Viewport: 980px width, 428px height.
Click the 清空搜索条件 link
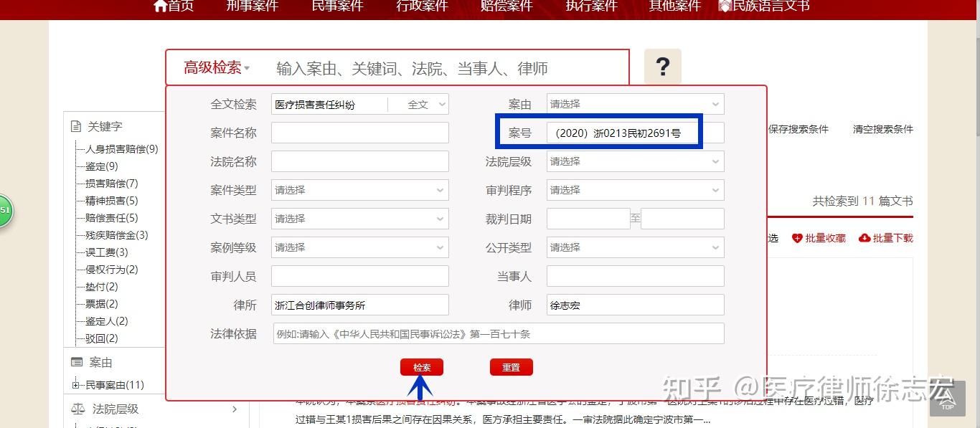coord(882,128)
